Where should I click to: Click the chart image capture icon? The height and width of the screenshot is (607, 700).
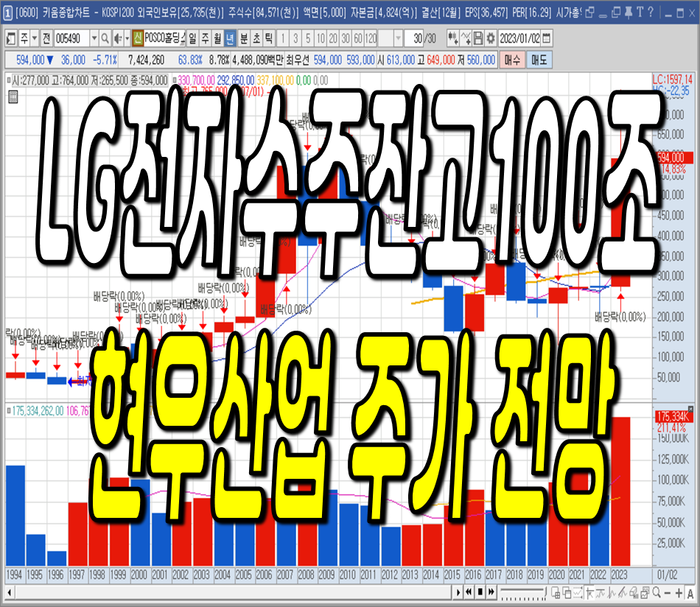[645, 592]
